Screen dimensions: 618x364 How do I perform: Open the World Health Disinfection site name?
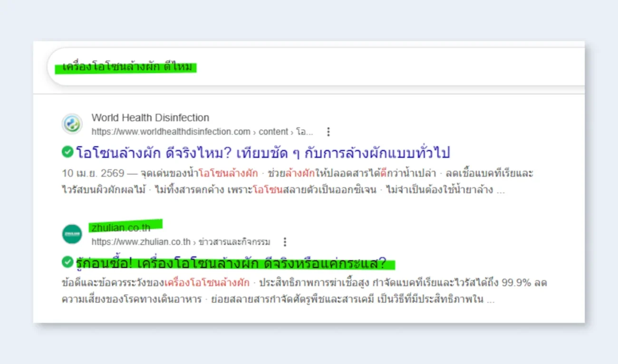150,117
